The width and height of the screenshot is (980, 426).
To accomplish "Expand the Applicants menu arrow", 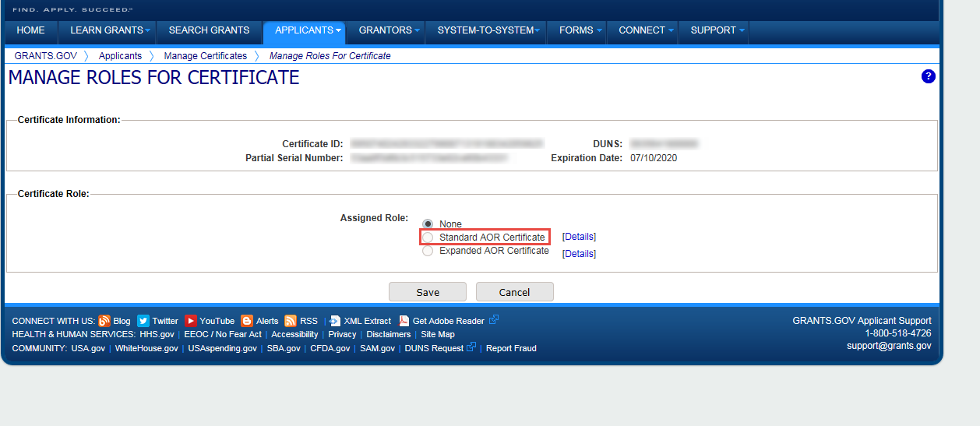I will click(338, 30).
